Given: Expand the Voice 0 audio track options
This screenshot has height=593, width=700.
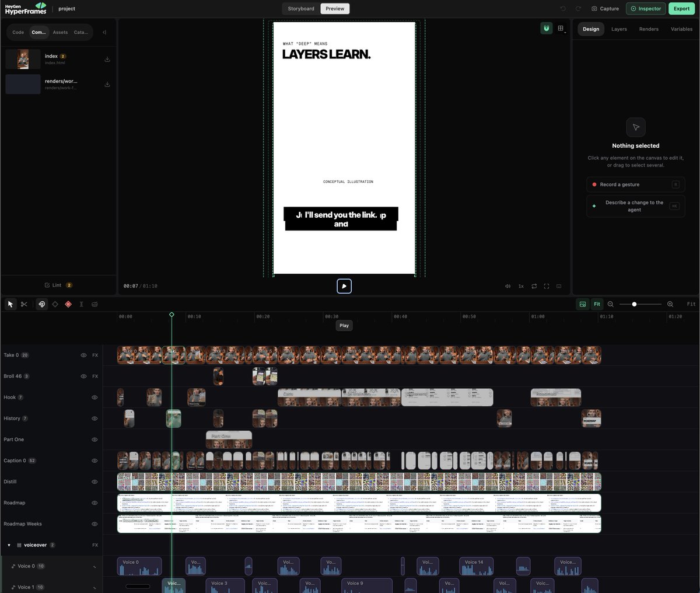Looking at the screenshot, I should [94, 566].
